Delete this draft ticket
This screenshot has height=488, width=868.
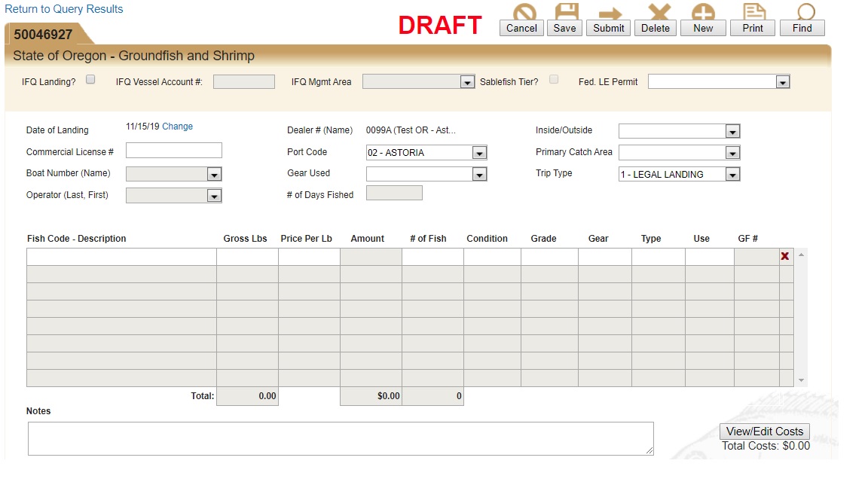tap(655, 28)
